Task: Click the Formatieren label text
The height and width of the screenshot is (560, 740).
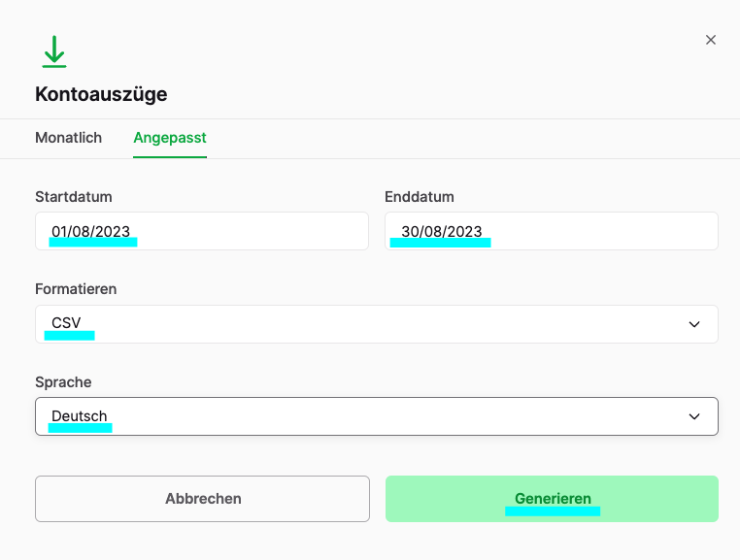Action: (76, 289)
